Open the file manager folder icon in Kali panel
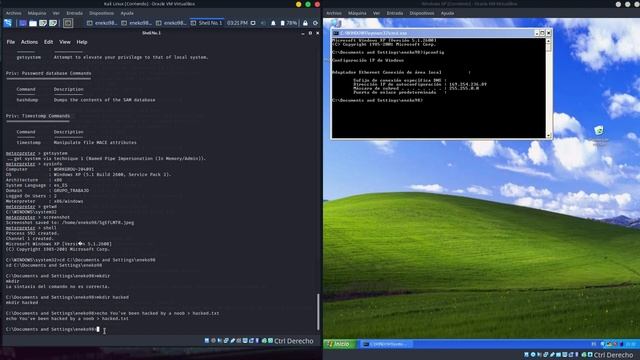640x360 pixels. click(x=33, y=23)
